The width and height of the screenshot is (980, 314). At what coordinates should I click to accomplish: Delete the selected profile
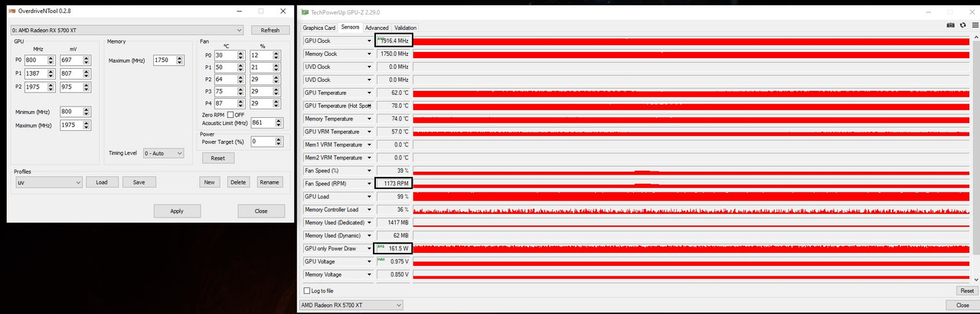pyautogui.click(x=238, y=182)
